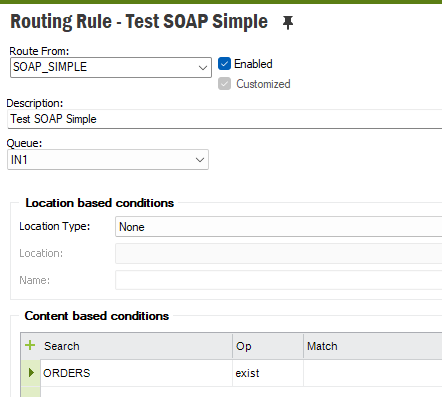Viewport: 442px width, 397px height.
Task: Click the green plus add-condition icon
Action: [x=30, y=345]
